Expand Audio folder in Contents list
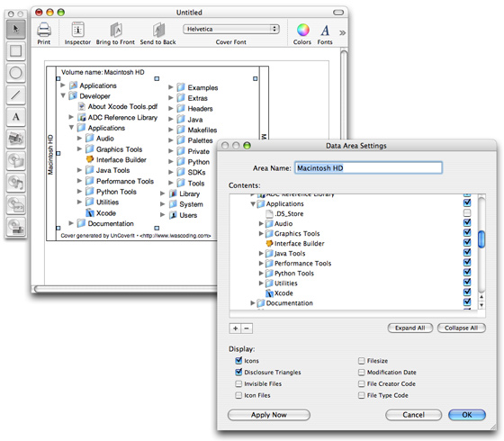The image size is (504, 441). pyautogui.click(x=261, y=223)
